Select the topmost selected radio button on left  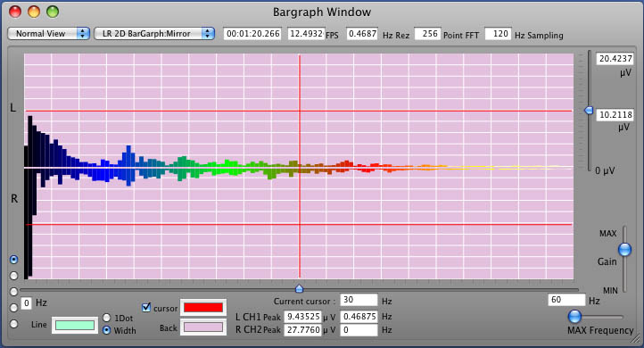[x=14, y=260]
